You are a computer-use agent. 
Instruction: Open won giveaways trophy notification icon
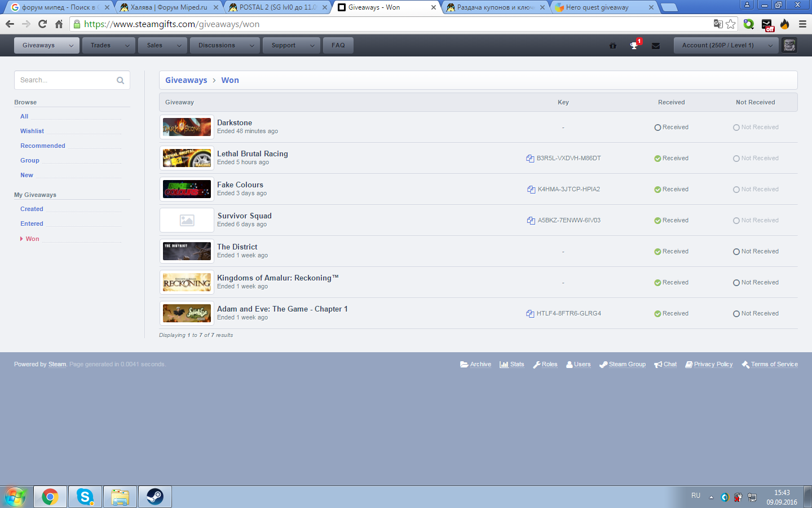tap(634, 45)
